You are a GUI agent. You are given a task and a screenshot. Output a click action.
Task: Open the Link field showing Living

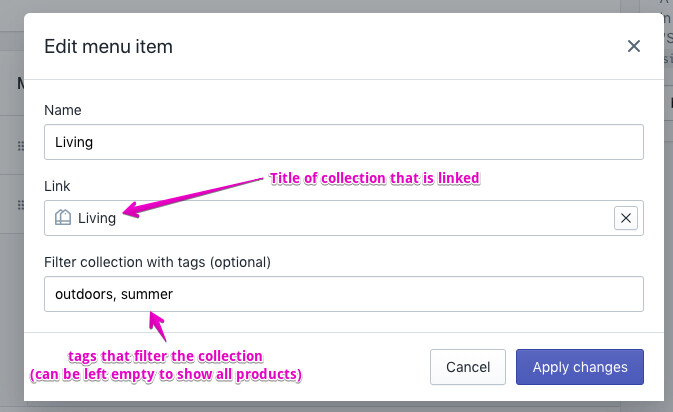pyautogui.click(x=328, y=218)
